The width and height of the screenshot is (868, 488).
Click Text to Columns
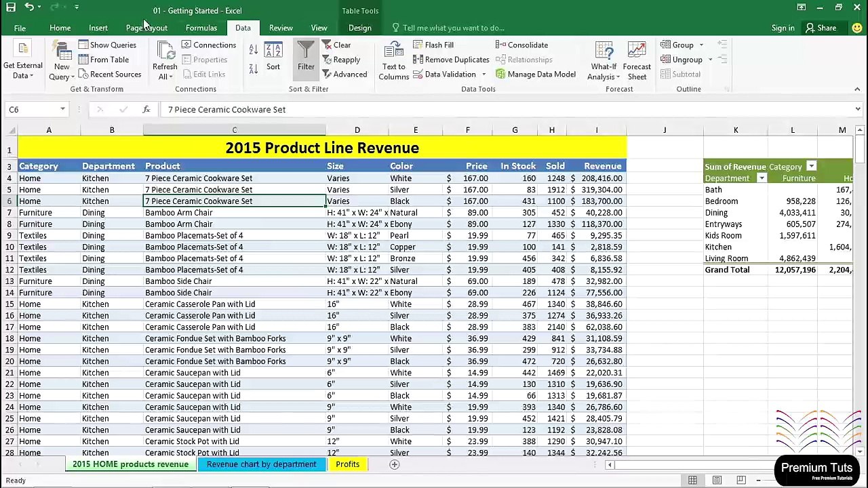click(x=394, y=60)
